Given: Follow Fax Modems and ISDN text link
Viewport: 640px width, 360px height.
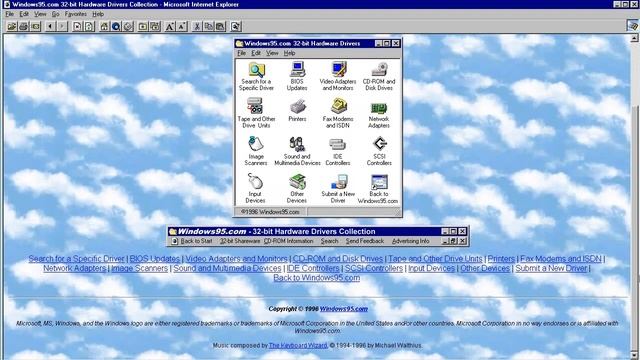Looking at the screenshot, I should 561,259.
